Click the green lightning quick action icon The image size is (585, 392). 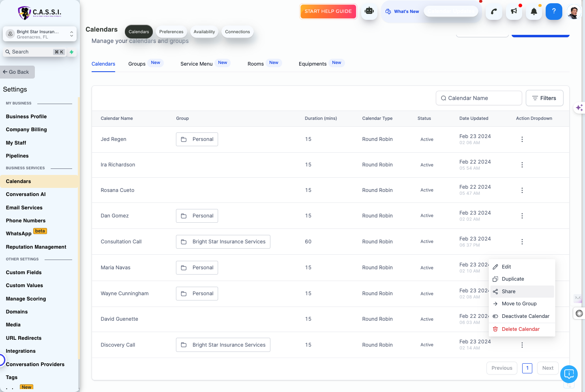(x=71, y=52)
